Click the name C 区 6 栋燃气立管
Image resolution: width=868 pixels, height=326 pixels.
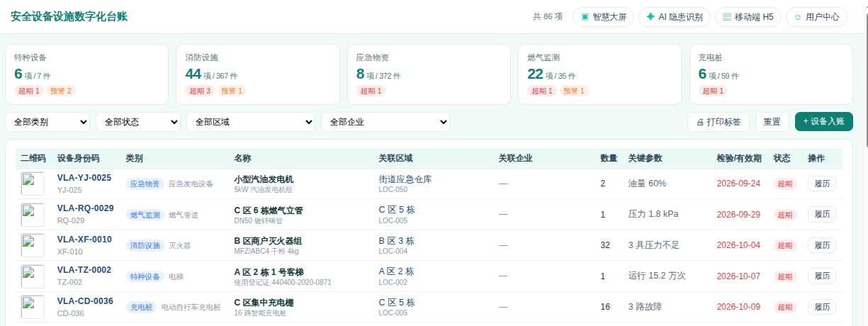(x=269, y=210)
